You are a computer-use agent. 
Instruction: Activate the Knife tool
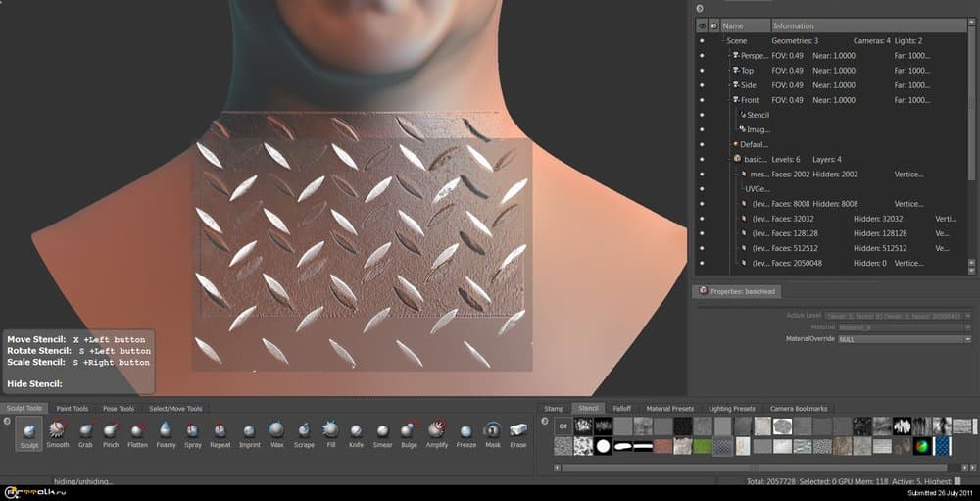tap(356, 431)
